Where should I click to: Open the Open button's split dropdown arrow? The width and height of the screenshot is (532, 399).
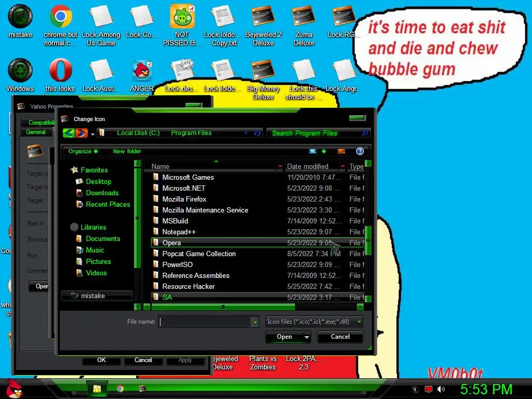coord(307,337)
